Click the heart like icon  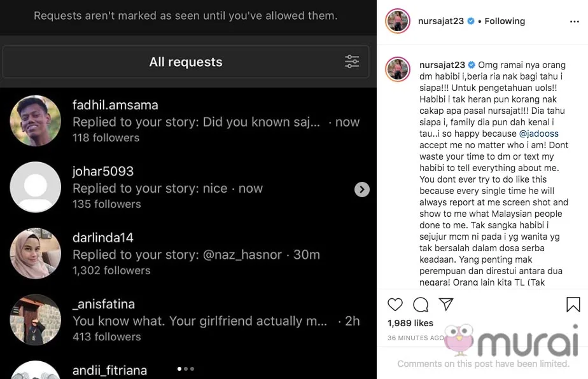coord(395,305)
